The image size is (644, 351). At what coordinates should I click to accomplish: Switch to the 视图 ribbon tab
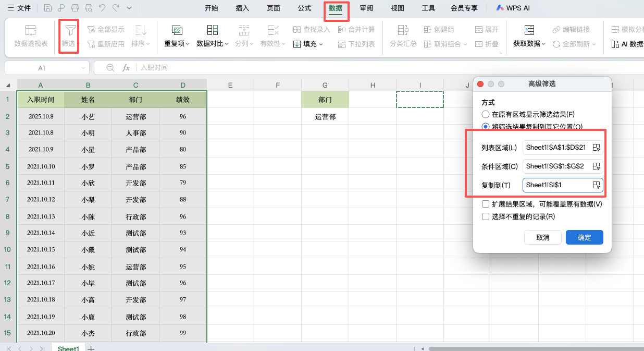(398, 8)
